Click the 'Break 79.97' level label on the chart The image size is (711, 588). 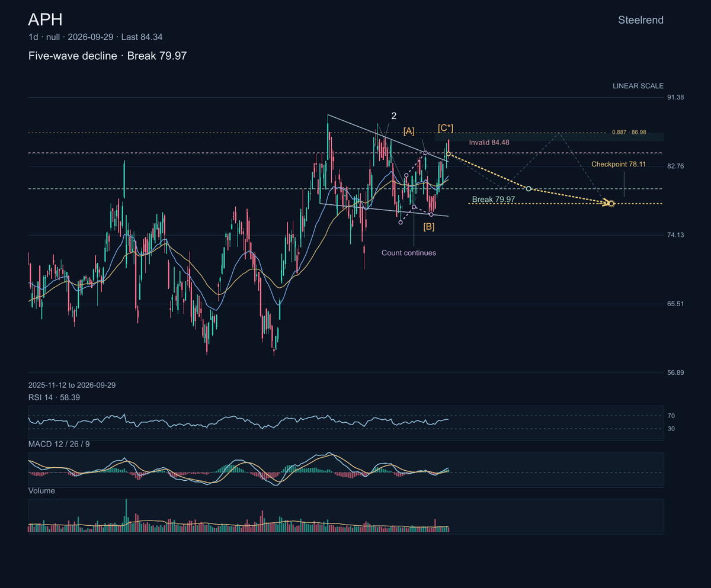pyautogui.click(x=493, y=200)
